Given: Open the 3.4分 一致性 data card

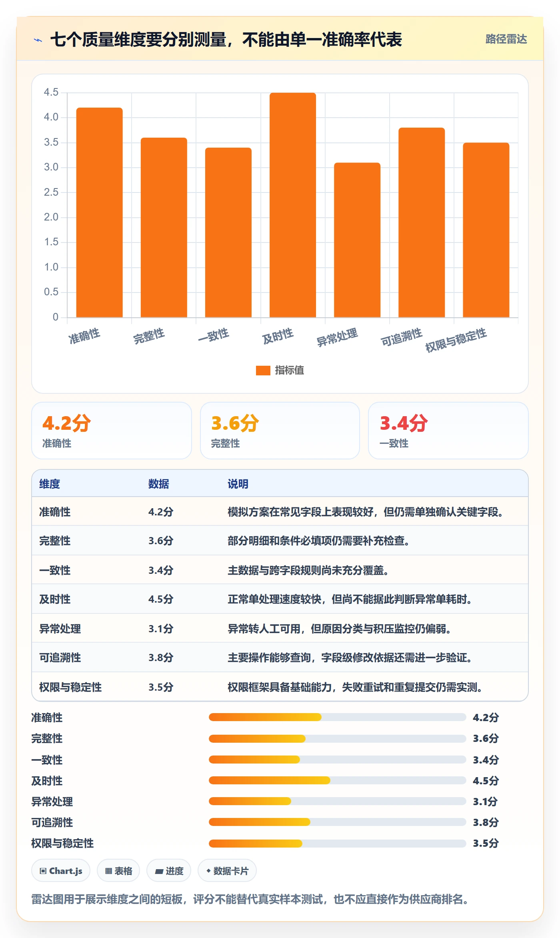Looking at the screenshot, I should (448, 431).
